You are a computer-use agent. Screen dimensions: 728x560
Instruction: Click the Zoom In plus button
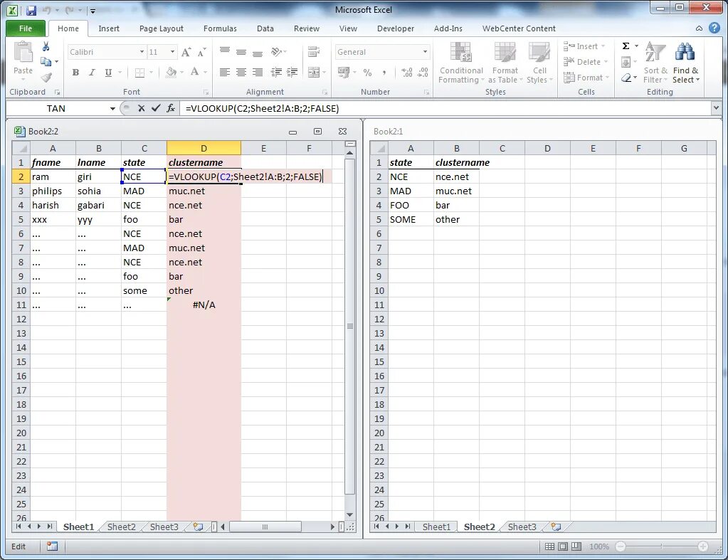pos(703,546)
